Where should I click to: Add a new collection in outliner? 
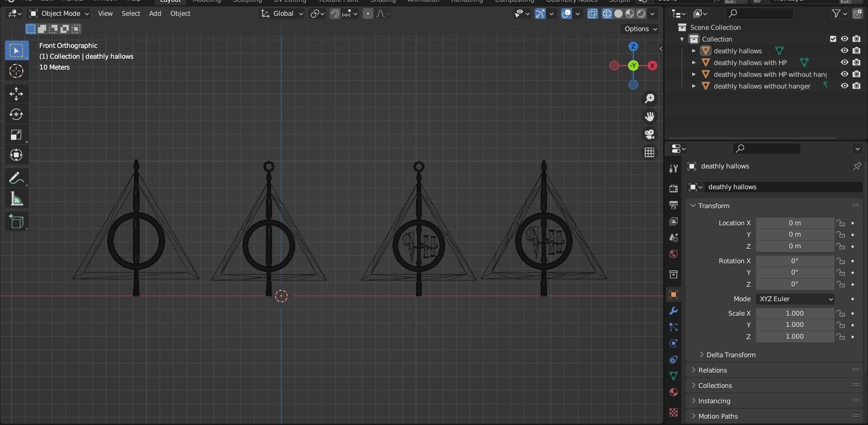pos(858,14)
